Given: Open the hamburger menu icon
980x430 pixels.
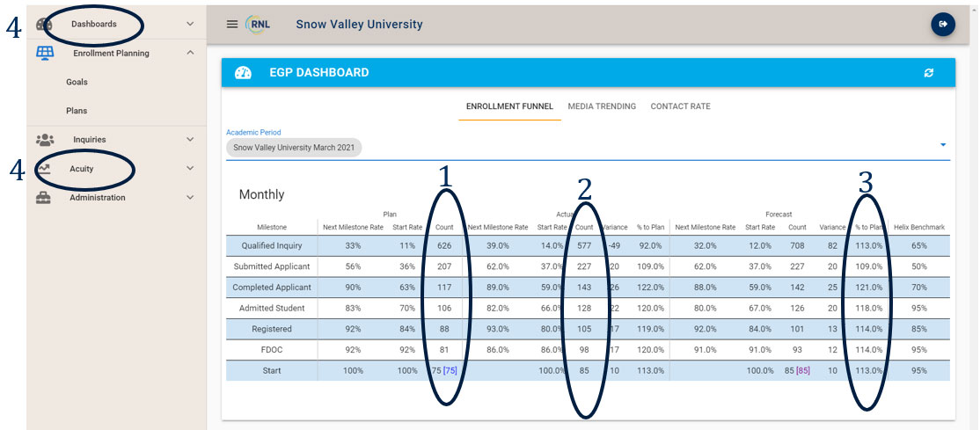Looking at the screenshot, I should (232, 25).
